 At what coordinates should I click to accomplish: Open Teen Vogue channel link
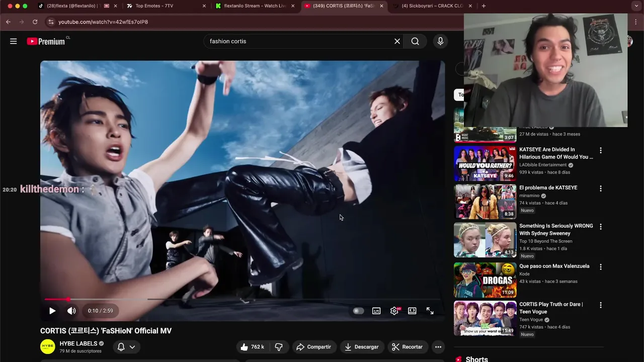click(x=531, y=320)
